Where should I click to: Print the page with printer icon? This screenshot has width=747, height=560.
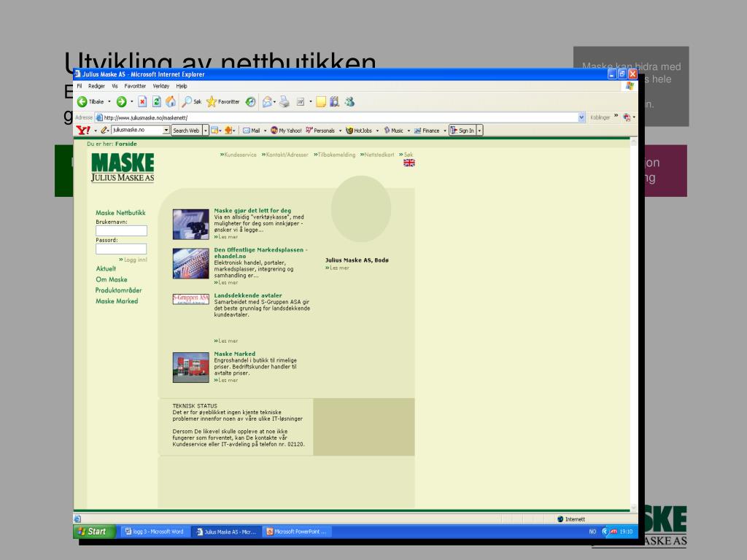285,102
